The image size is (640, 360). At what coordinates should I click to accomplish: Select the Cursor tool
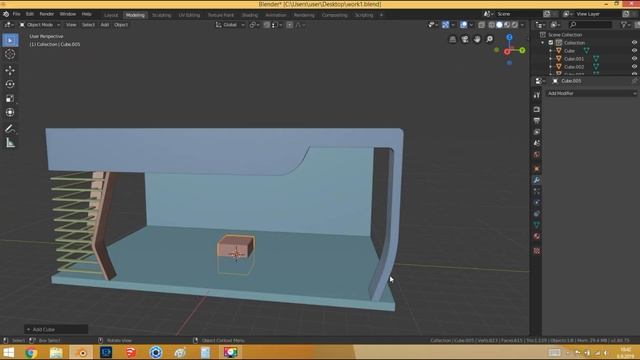pyautogui.click(x=10, y=54)
